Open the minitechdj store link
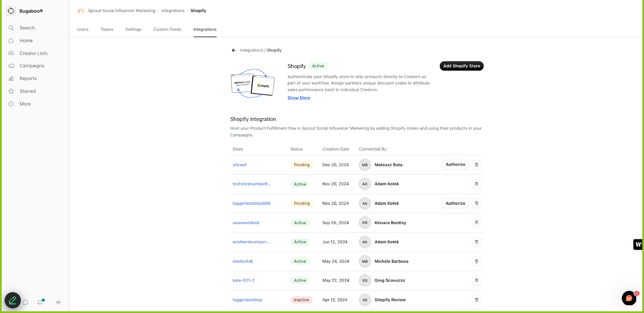This screenshot has width=644, height=313. pos(243,262)
